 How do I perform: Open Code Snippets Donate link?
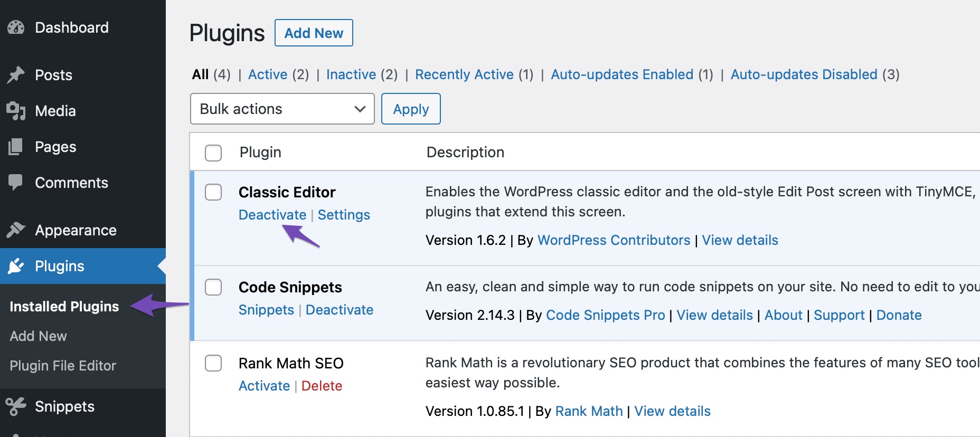point(899,315)
